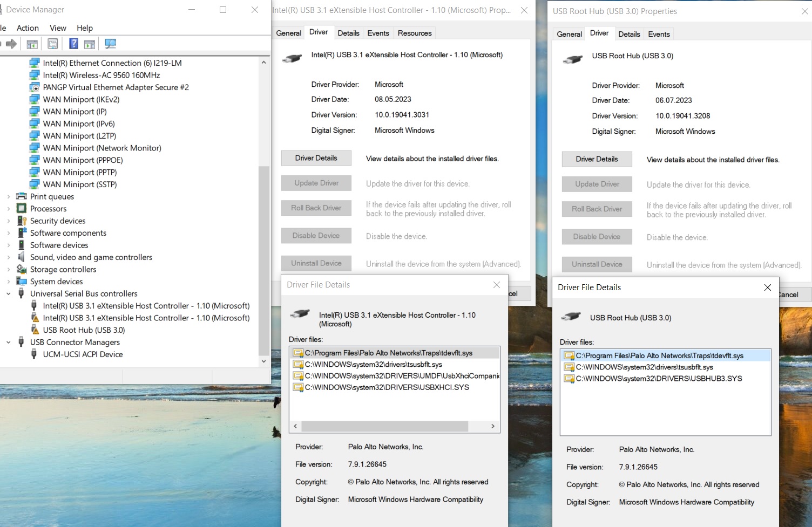Open Details tab in USB Root Hub properties
The width and height of the screenshot is (812, 527).
pos(629,34)
